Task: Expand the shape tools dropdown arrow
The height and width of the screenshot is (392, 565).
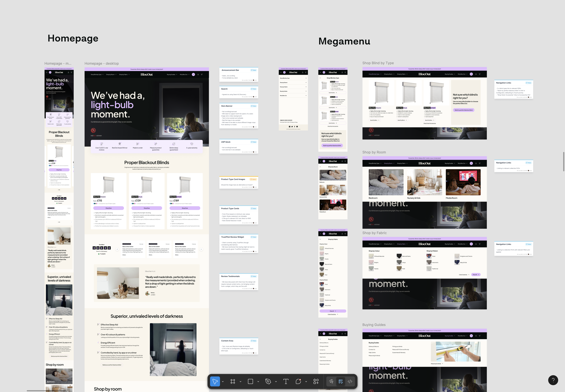Action: coord(258,381)
